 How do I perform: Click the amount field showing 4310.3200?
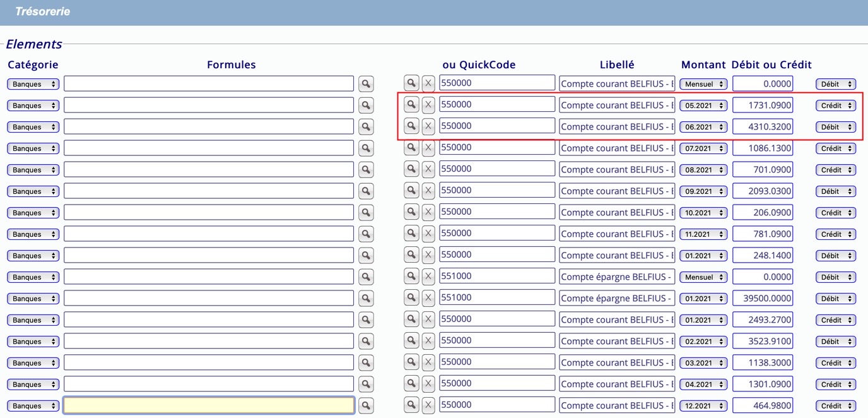(x=763, y=127)
